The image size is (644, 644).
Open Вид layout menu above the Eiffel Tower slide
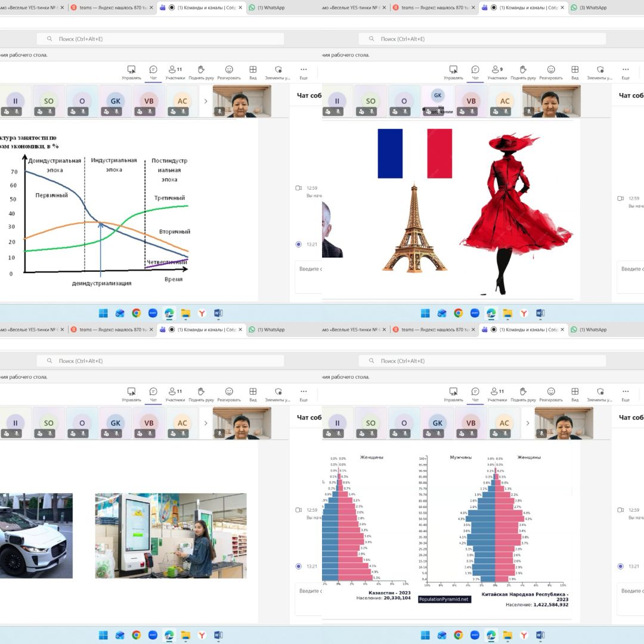[575, 72]
